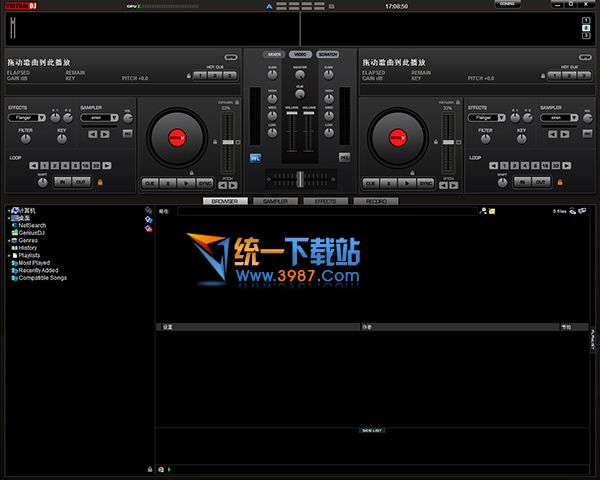
Task: Click Loop OUT button on right deck
Action: [541, 182]
